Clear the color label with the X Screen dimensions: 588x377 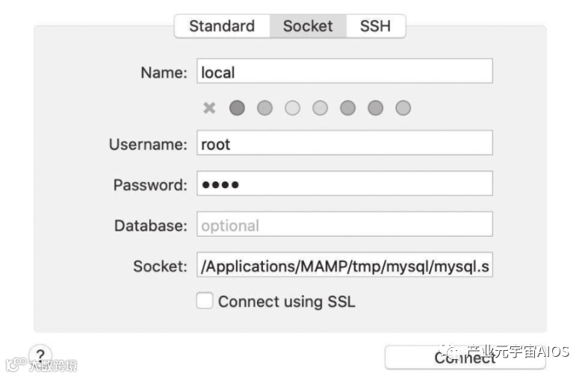[209, 108]
